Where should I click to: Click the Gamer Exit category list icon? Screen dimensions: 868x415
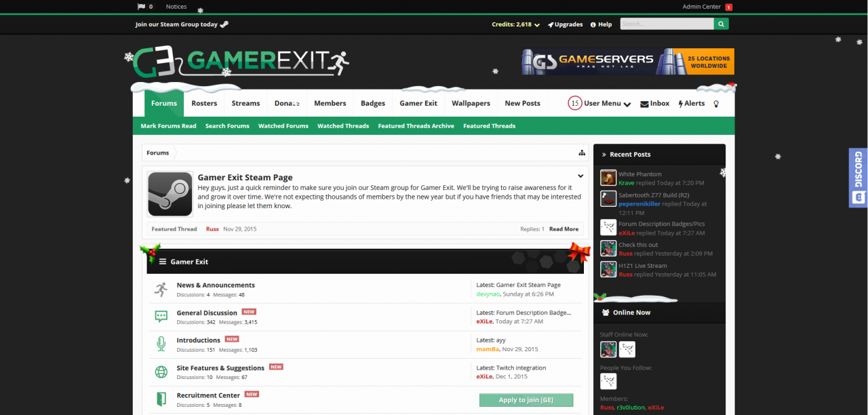click(163, 262)
